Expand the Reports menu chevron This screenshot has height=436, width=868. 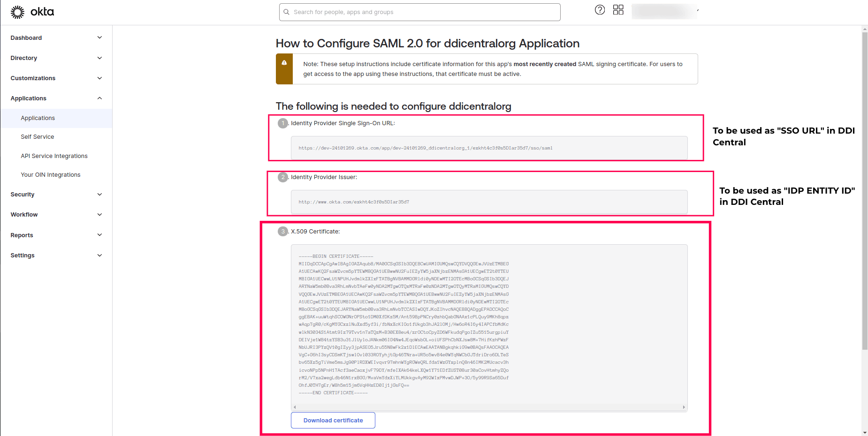[99, 235]
